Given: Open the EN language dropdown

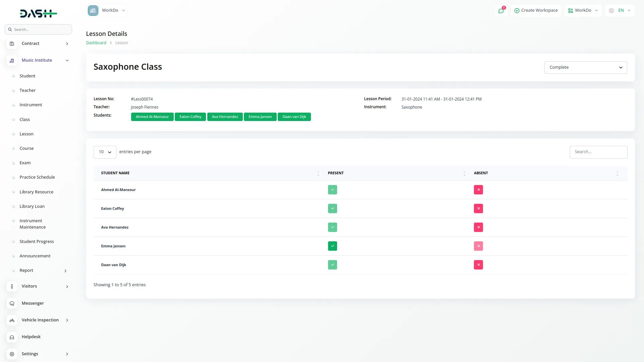Looking at the screenshot, I should point(620,11).
